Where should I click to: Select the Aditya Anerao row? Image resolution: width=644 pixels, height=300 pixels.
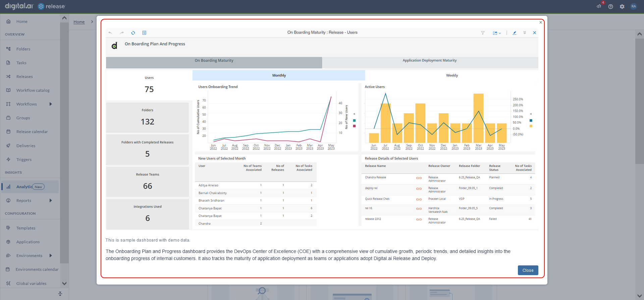click(x=256, y=185)
